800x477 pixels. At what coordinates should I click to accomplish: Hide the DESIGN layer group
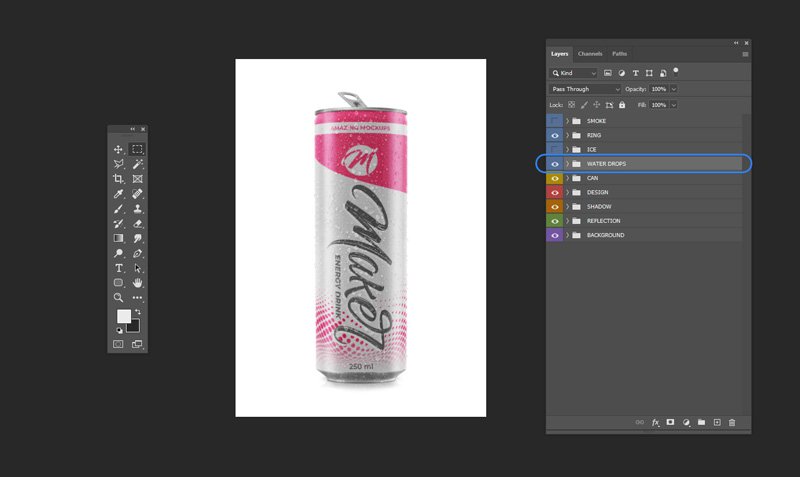(x=555, y=192)
